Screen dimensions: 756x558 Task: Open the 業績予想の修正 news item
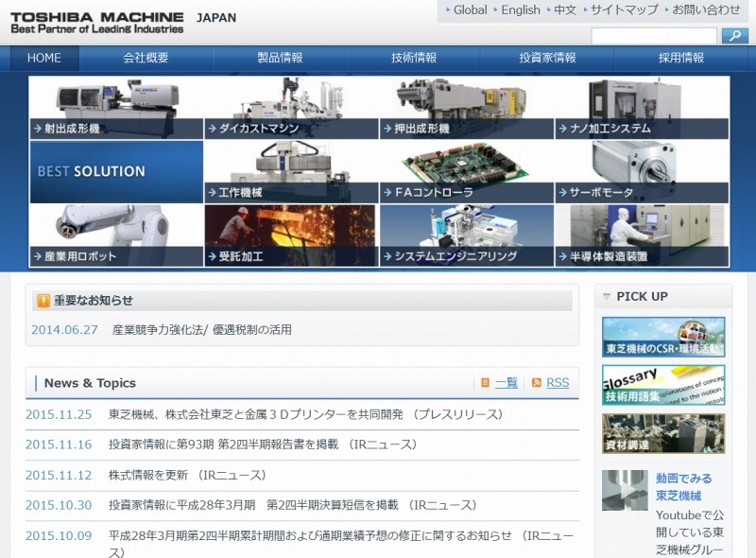coord(341,544)
